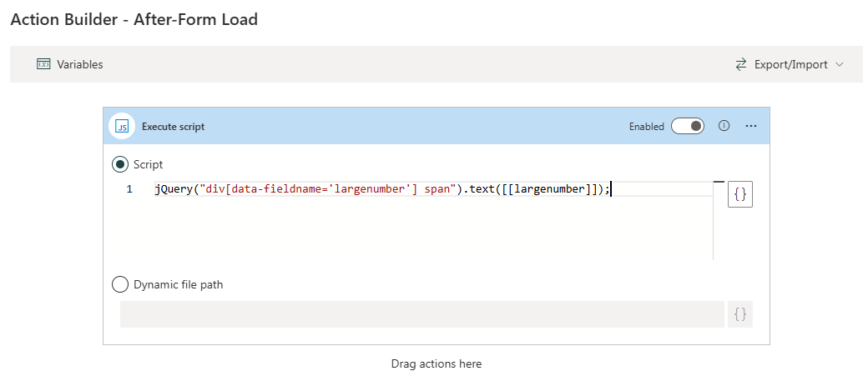Click the 'Drag actions here' drop area
This screenshot has height=391, width=868.
(436, 364)
